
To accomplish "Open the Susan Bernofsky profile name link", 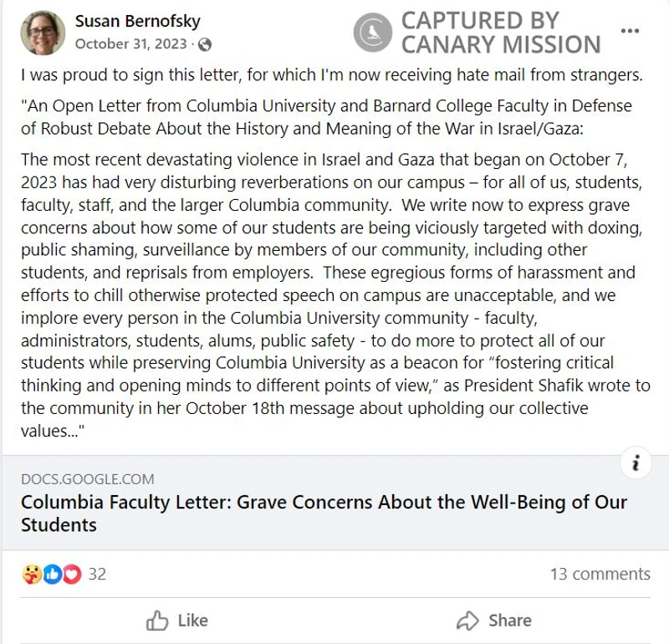I will [137, 21].
